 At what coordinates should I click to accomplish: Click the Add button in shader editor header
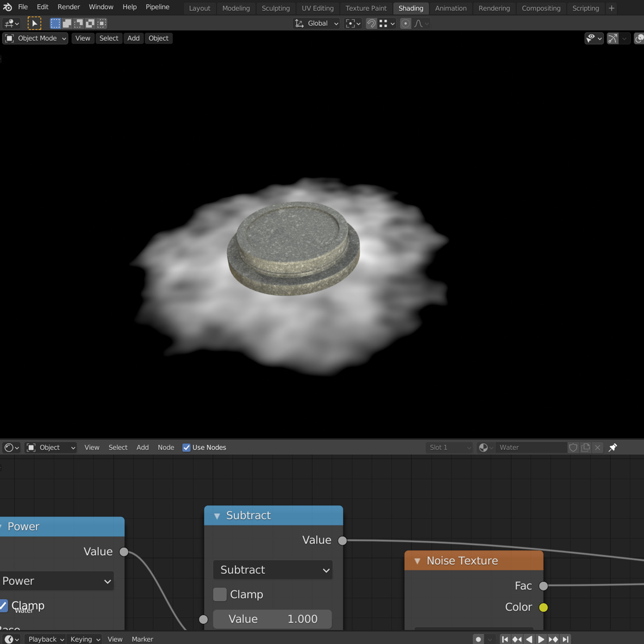[x=142, y=447]
